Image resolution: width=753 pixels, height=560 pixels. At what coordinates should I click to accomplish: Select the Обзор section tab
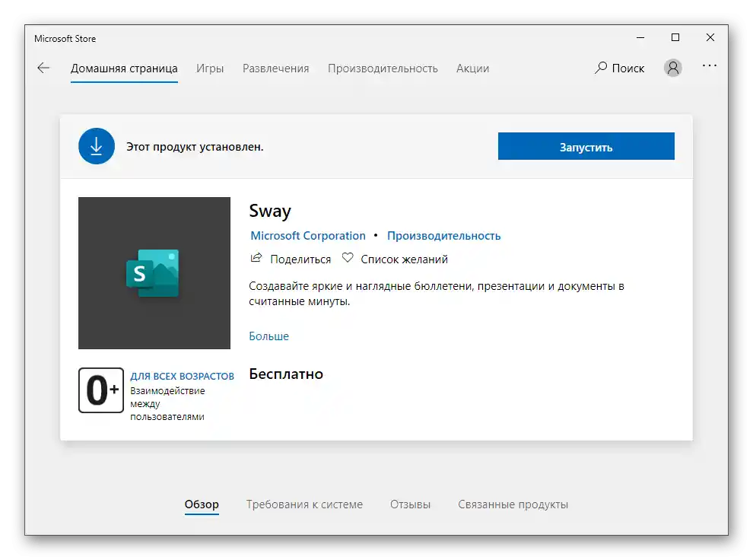pyautogui.click(x=202, y=504)
